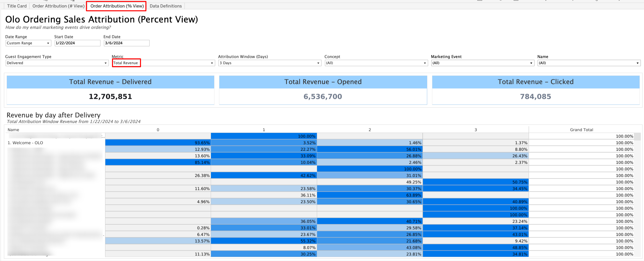Click the 12.93% cell

[158, 149]
